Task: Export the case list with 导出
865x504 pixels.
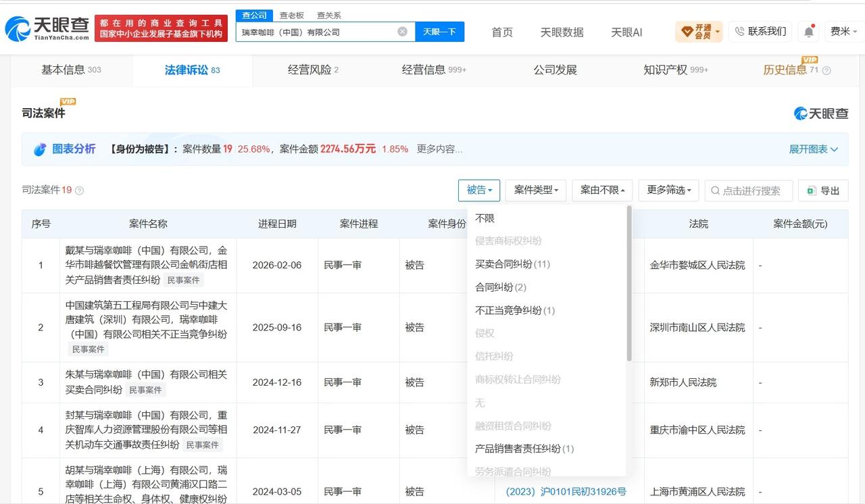Action: coord(823,191)
